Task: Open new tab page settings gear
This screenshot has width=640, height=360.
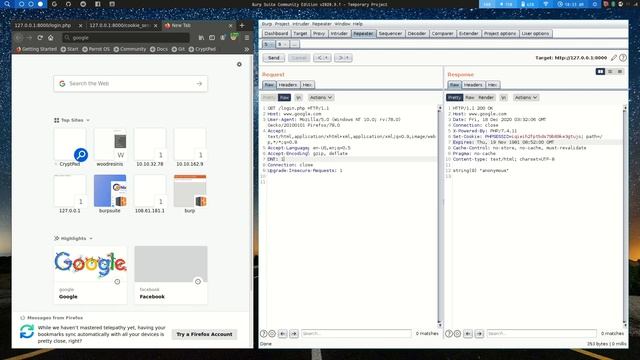Action: tap(239, 64)
